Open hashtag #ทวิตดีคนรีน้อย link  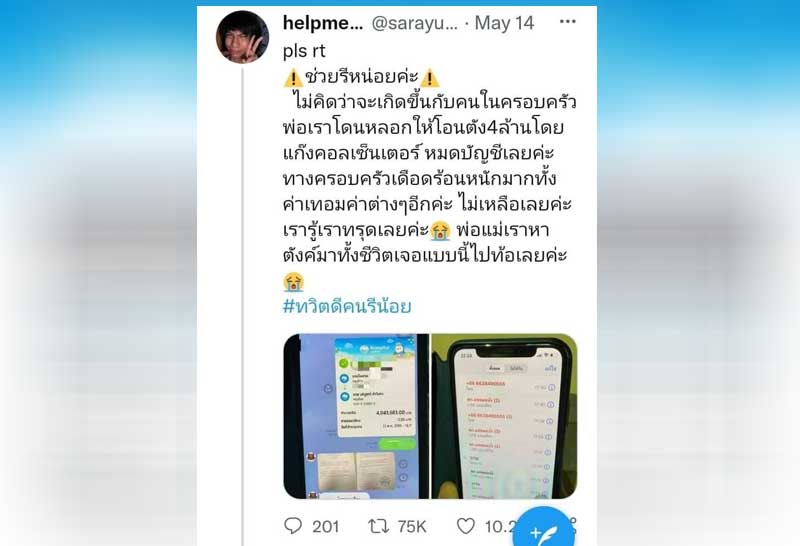[x=347, y=306]
